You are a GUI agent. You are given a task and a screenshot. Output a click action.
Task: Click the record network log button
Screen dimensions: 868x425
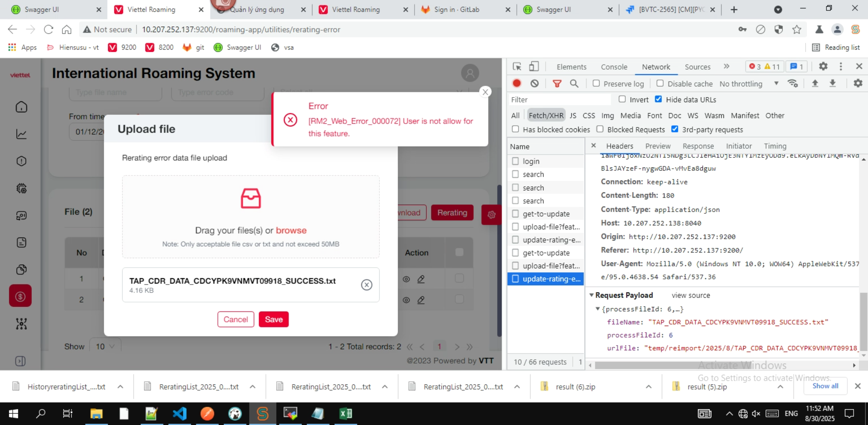click(517, 83)
